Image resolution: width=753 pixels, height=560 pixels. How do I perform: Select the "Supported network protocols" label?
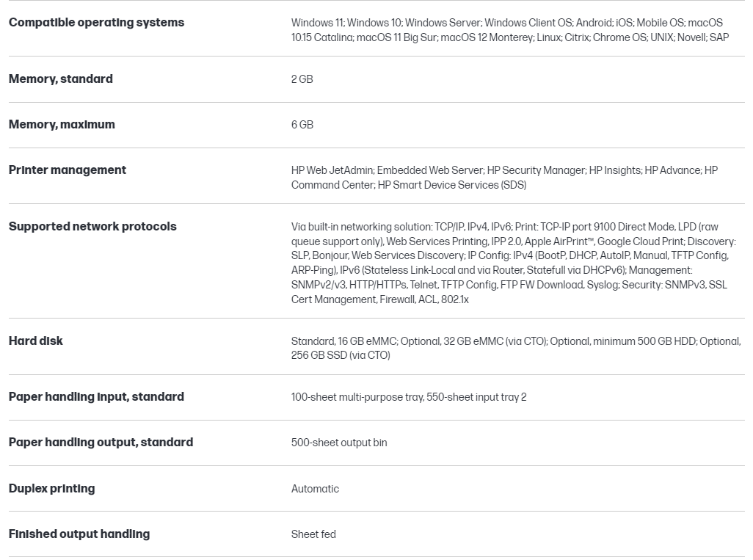(x=92, y=227)
